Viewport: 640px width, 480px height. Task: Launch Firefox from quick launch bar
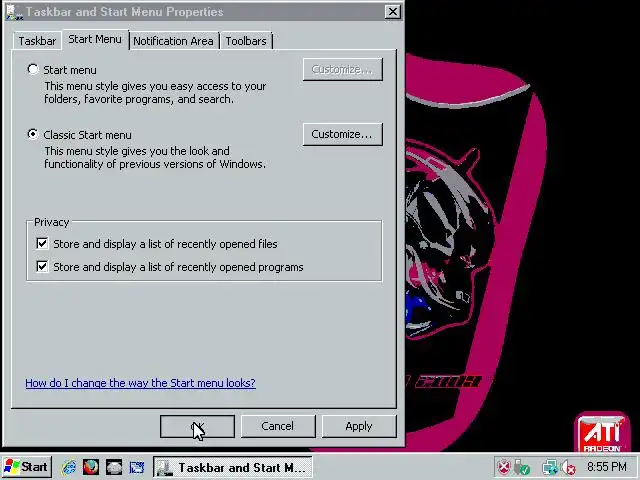click(x=91, y=467)
